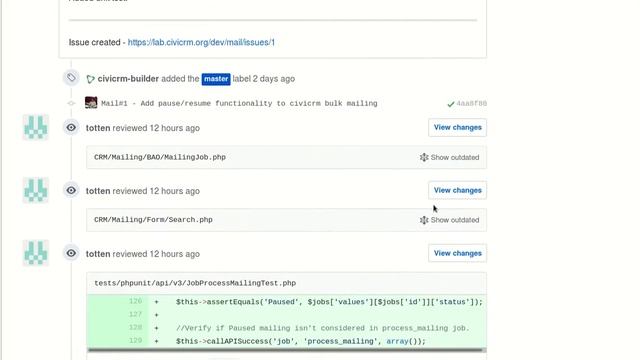Click the eye review icon for the MailingJob.php review
Image resolution: width=640 pixels, height=360 pixels.
click(71, 127)
